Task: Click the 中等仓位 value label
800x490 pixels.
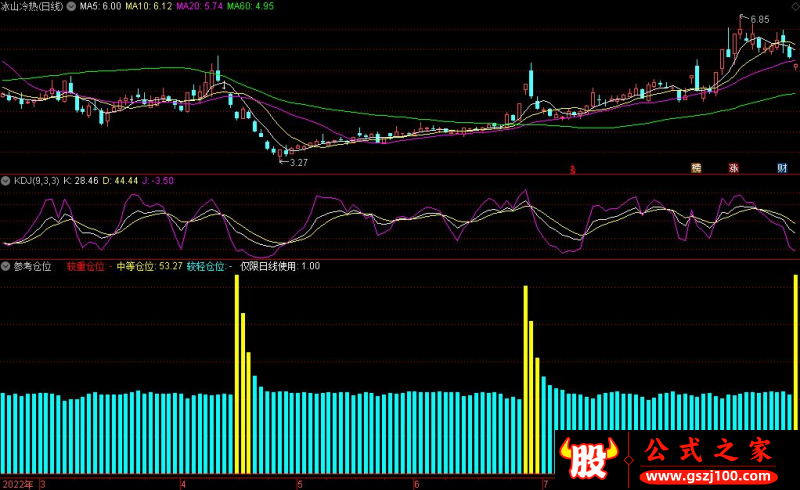Action: pyautogui.click(x=150, y=267)
